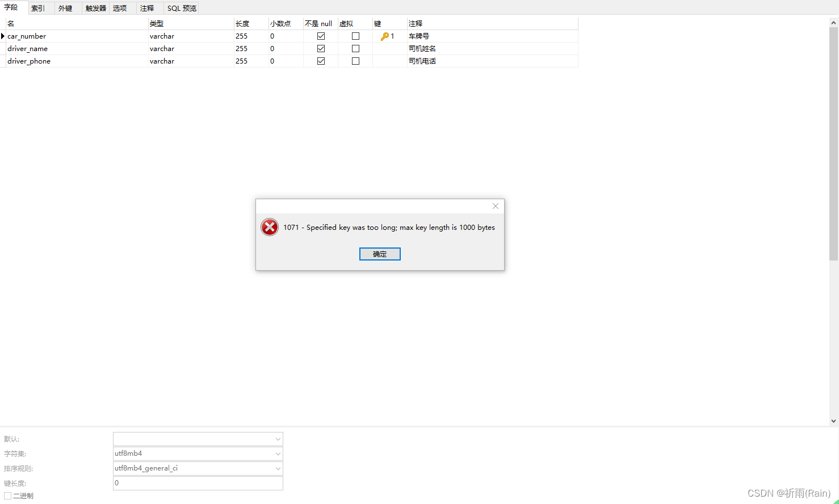Check 虚拟 box for driver_phone

[355, 61]
